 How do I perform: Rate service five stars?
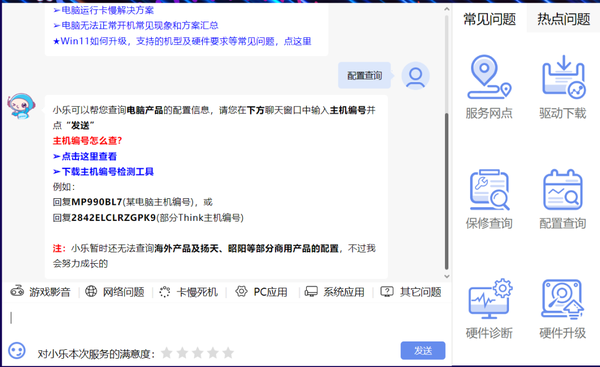[x=228, y=352]
